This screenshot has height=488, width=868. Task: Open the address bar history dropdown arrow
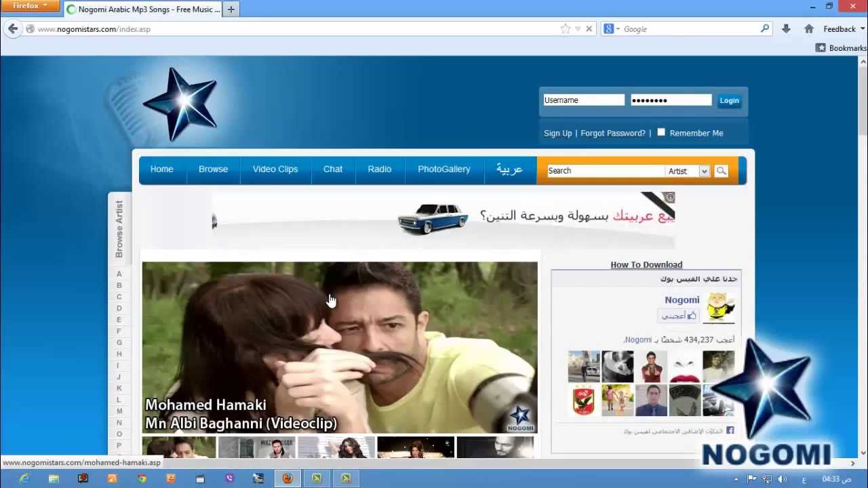[x=578, y=28]
